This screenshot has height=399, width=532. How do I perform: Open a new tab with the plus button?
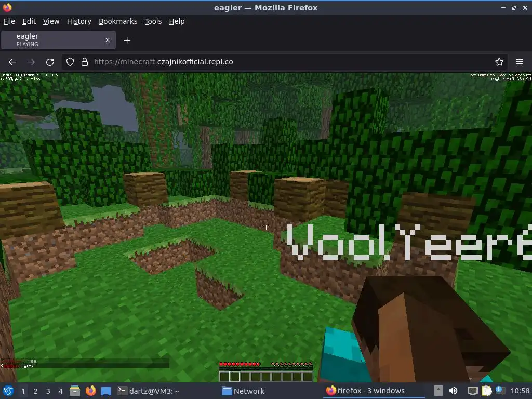(x=127, y=41)
